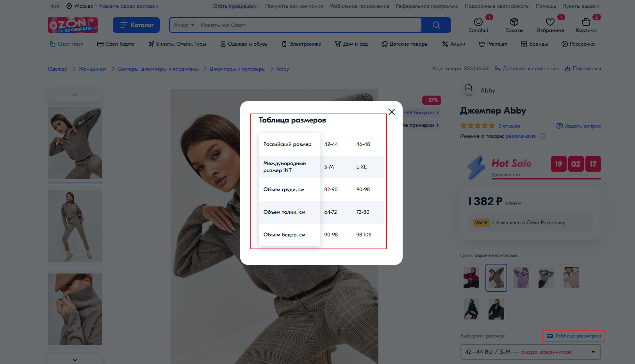Select first product thumbnail of posing model
The width and height of the screenshot is (635, 364).
pos(75,143)
